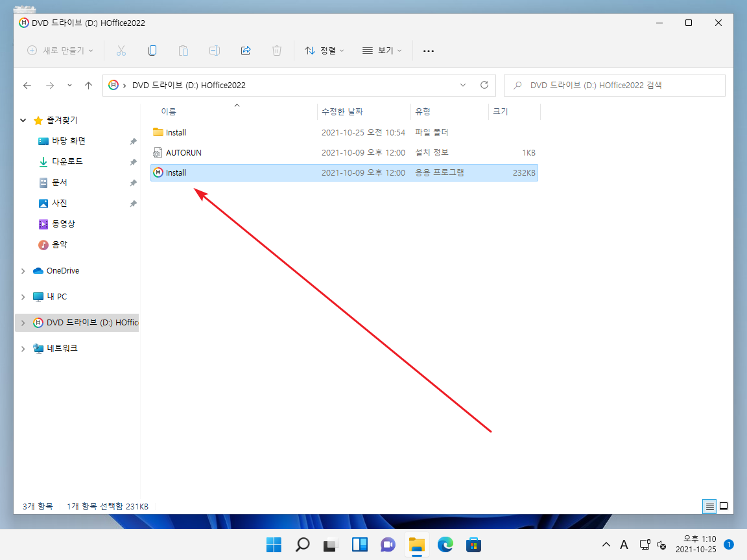This screenshot has height=560, width=747.
Task: Open Widgets from the taskbar
Action: 359,544
